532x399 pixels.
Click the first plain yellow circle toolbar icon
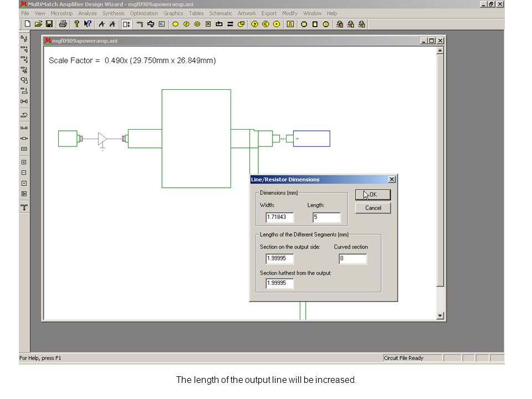coord(176,24)
